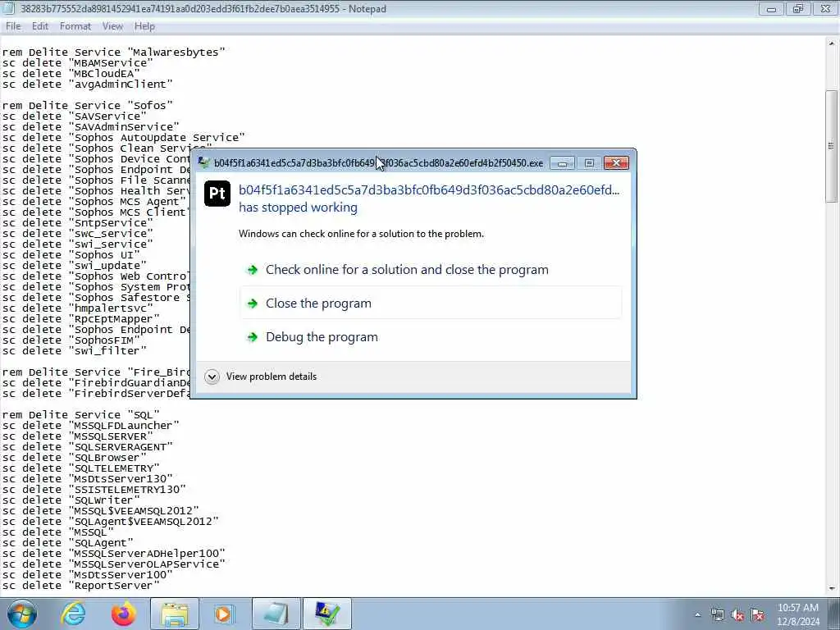Select Close the program option
Screen dimensions: 840x630
pyautogui.click(x=431, y=304)
